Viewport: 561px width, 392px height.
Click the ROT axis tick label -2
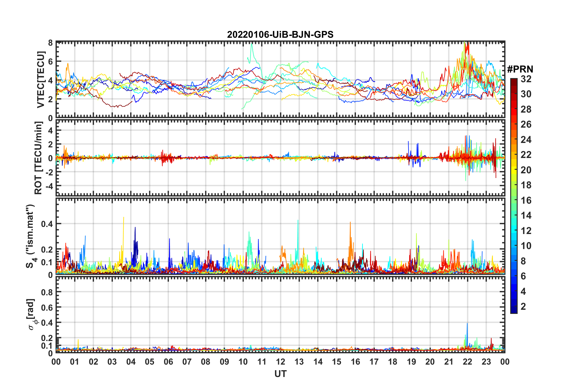[x=49, y=172]
